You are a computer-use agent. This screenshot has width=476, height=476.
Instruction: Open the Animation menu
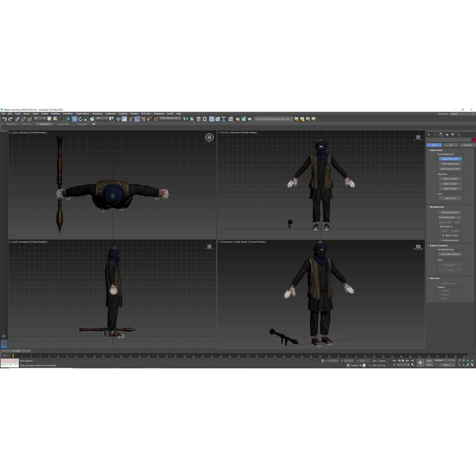pyautogui.click(x=68, y=114)
